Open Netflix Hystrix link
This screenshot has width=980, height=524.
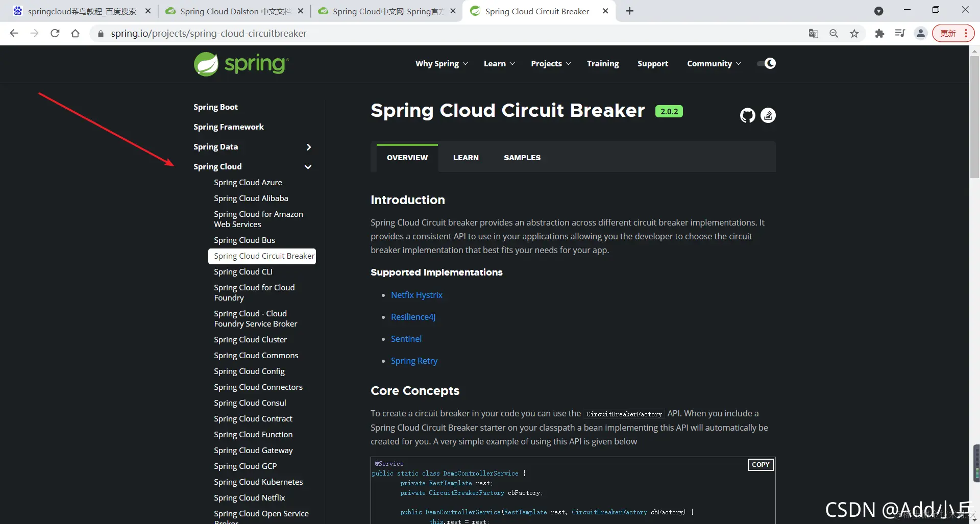[x=416, y=295]
